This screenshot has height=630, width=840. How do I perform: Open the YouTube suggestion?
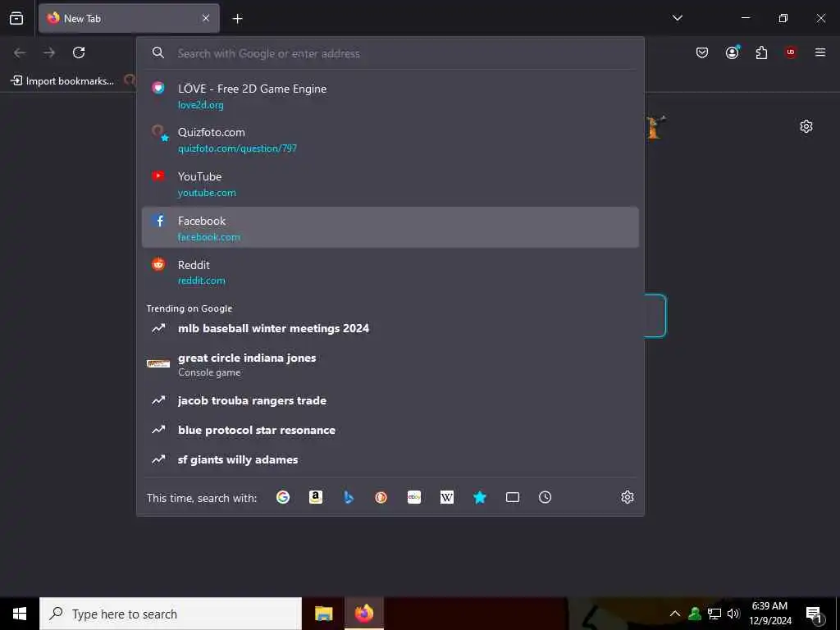390,184
